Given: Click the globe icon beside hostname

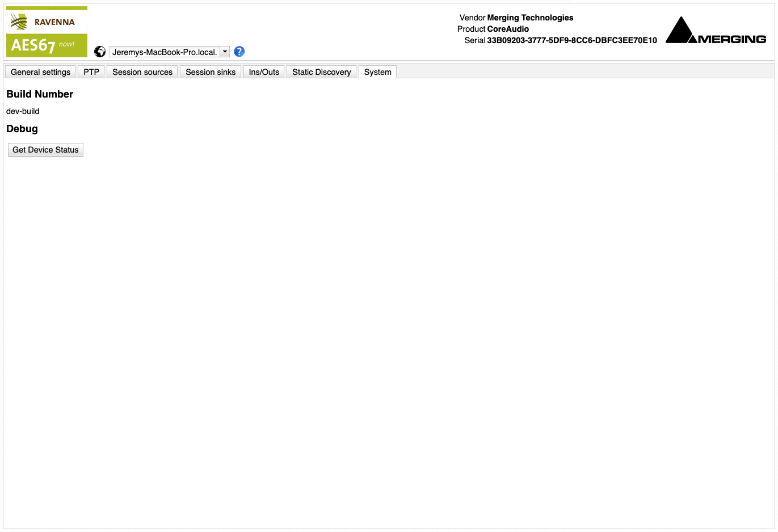Looking at the screenshot, I should [x=100, y=52].
